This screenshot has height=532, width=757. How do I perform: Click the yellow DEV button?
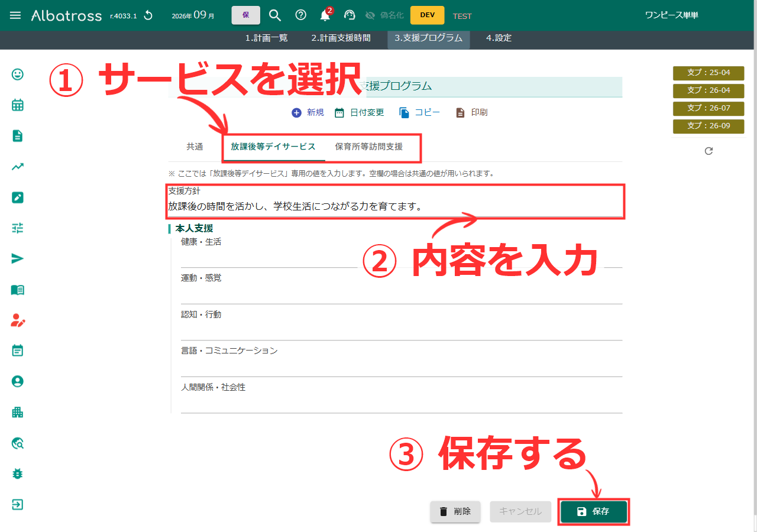click(427, 15)
